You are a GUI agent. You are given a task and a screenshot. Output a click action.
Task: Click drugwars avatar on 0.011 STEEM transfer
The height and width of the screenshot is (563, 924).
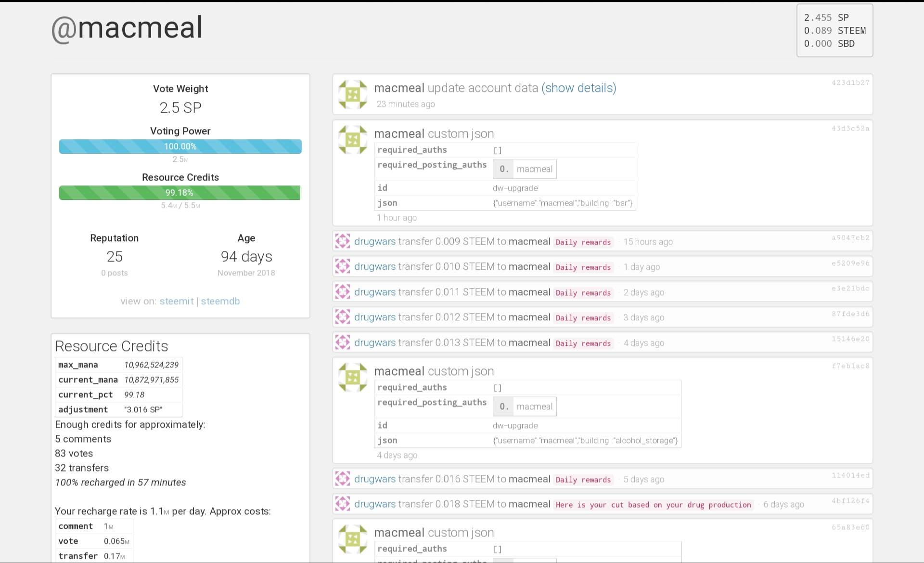coord(343,292)
